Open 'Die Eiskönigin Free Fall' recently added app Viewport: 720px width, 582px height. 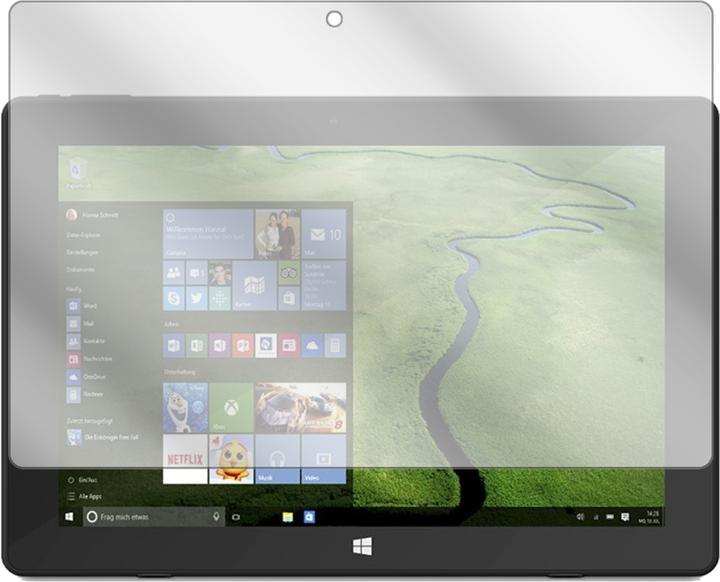click(x=102, y=437)
